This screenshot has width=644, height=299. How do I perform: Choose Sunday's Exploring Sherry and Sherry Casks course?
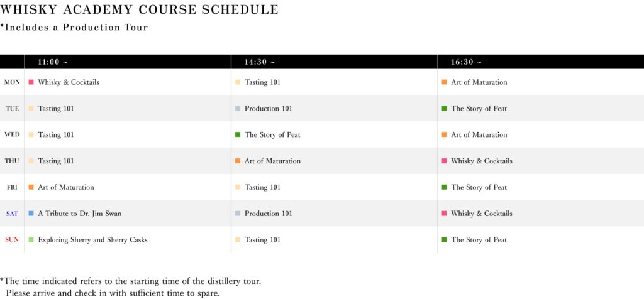tap(92, 240)
